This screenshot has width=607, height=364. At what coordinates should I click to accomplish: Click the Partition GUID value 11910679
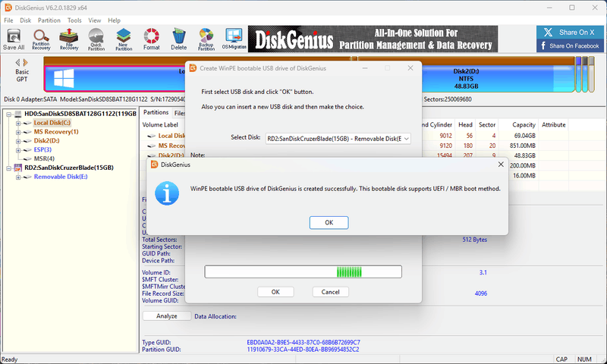(303, 350)
